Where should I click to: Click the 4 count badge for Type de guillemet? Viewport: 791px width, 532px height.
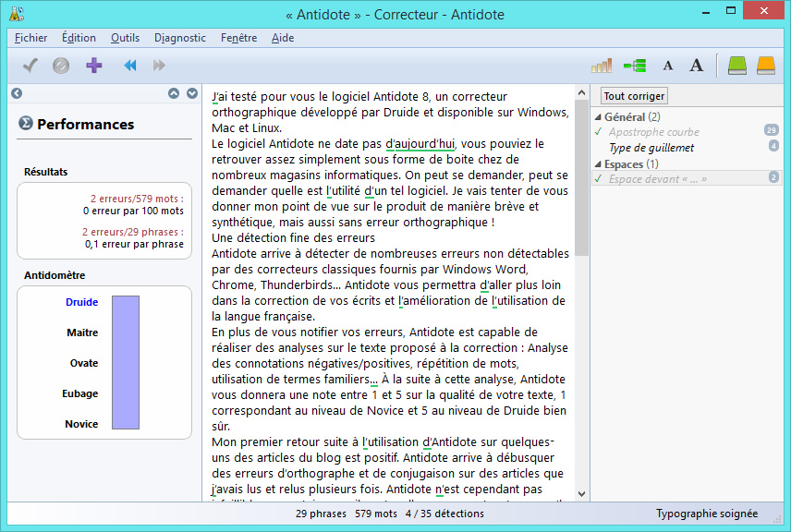(773, 146)
